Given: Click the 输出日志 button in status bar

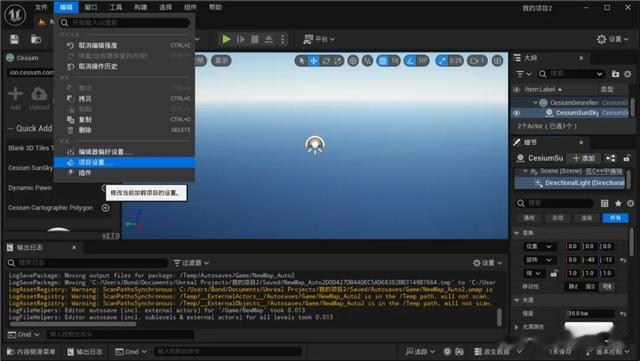Looking at the screenshot, I should [x=85, y=352].
